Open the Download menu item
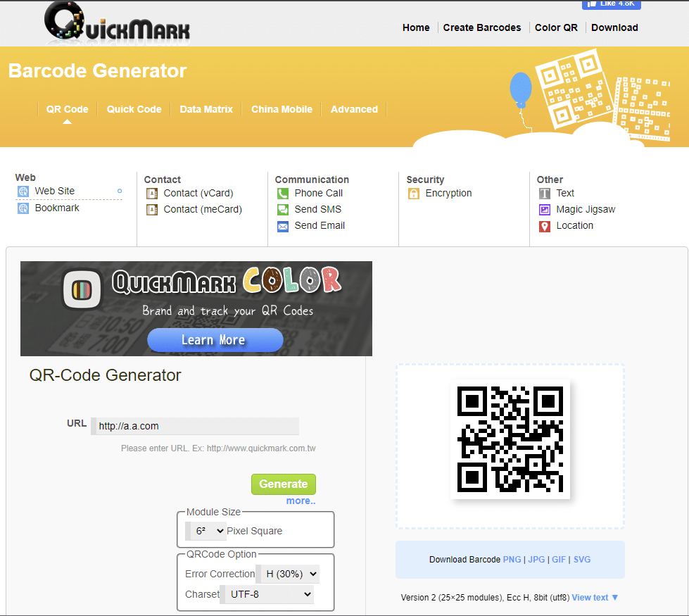Viewport: 689px width, 616px height. [614, 27]
